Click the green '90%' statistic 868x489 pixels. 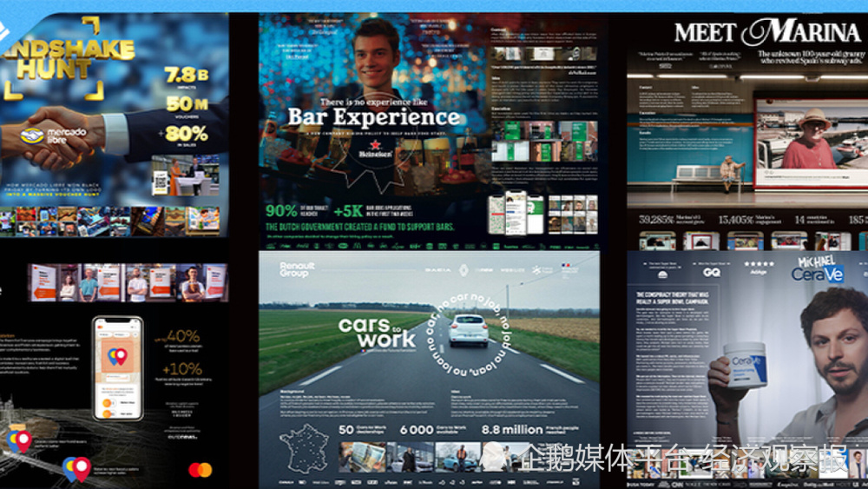click(x=281, y=211)
